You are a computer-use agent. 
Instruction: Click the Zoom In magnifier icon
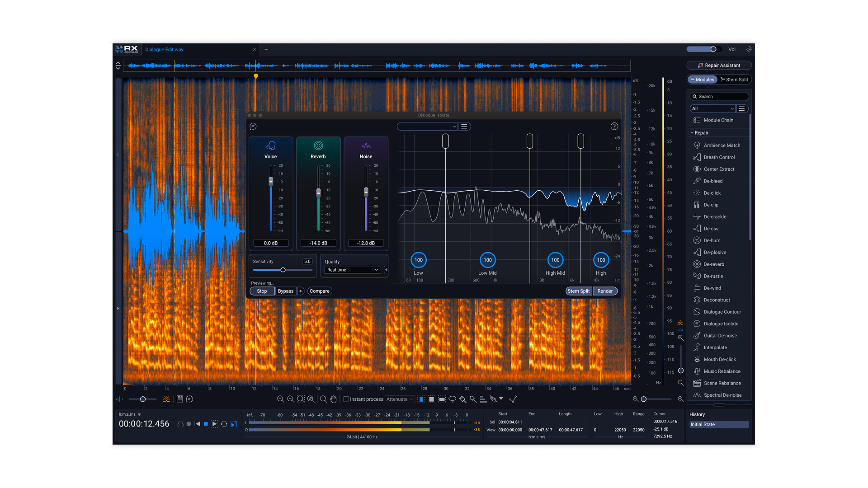point(280,399)
